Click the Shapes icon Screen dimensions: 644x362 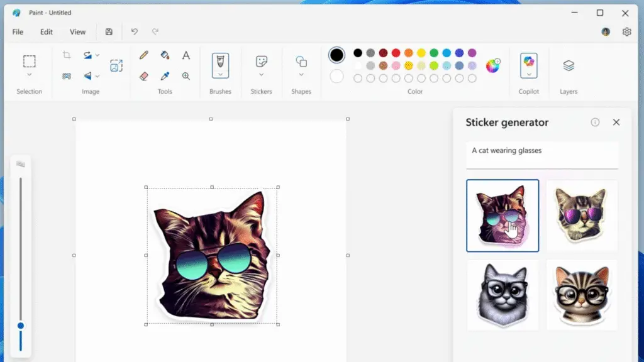pyautogui.click(x=301, y=62)
